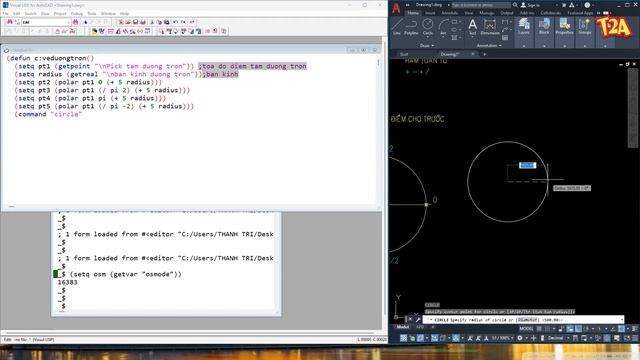Add a new drawing tab with plus button
The width and height of the screenshot is (640, 360).
[x=484, y=54]
